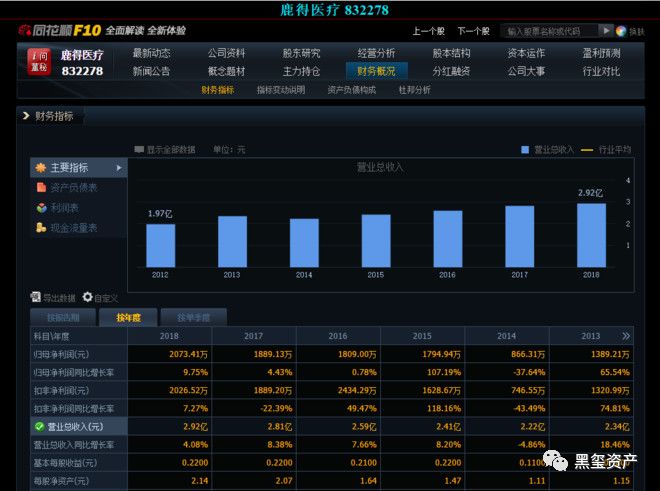Click the 自定义 gear icon
660x491 pixels.
(87, 297)
